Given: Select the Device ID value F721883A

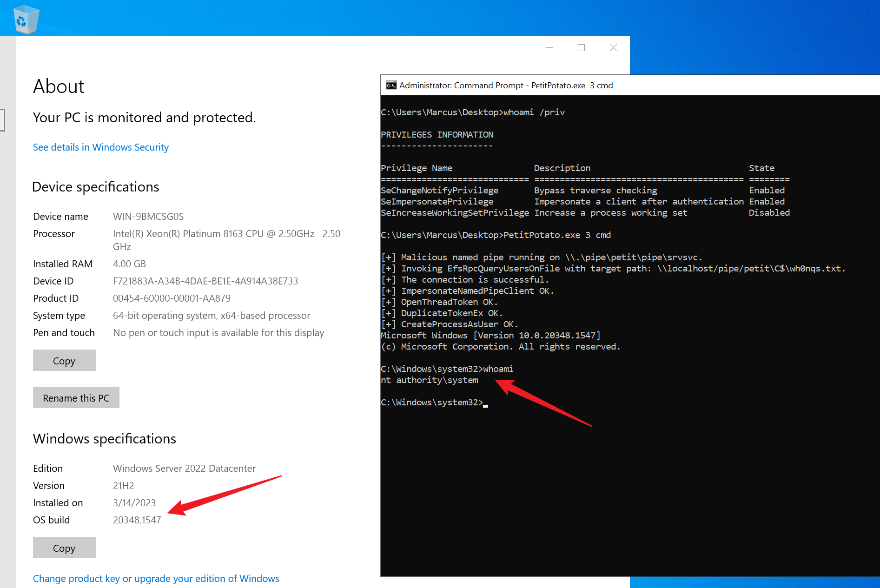Looking at the screenshot, I should [x=205, y=281].
